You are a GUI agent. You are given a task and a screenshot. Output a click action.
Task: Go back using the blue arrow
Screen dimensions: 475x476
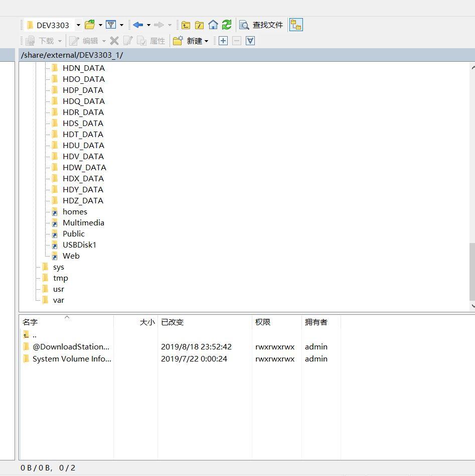coord(138,25)
